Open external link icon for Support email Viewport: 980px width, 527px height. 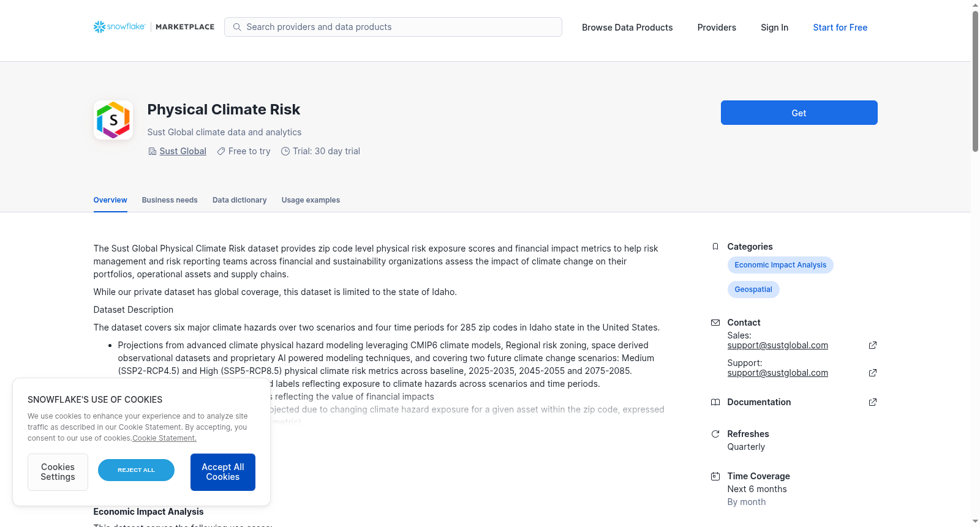[873, 373]
